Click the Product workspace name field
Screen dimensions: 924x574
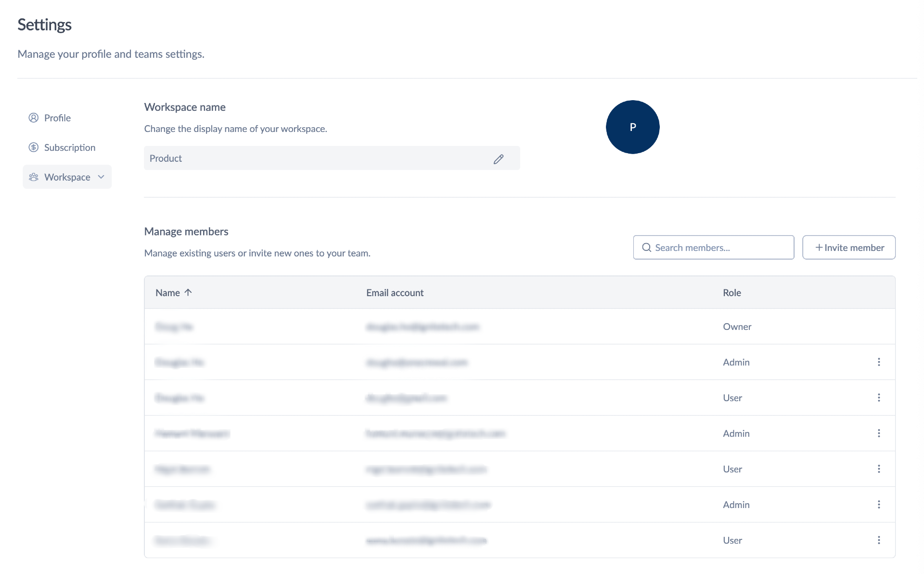tap(332, 158)
